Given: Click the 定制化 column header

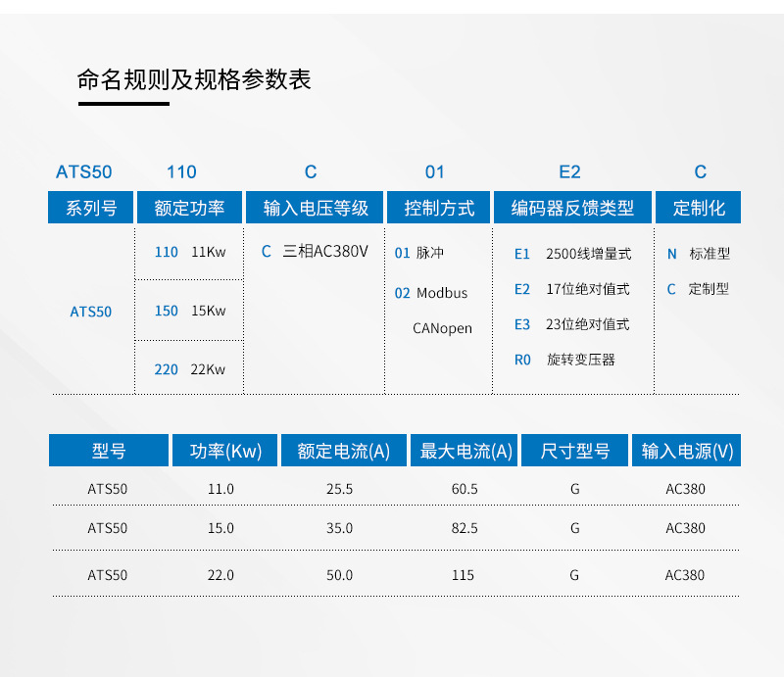Looking at the screenshot, I should click(x=699, y=208).
